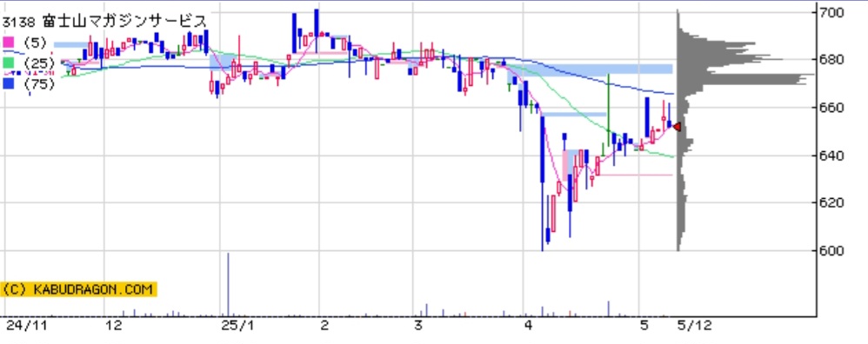Click the (5) moving average legend text
Viewport: 868px width, 344px height.
36,43
